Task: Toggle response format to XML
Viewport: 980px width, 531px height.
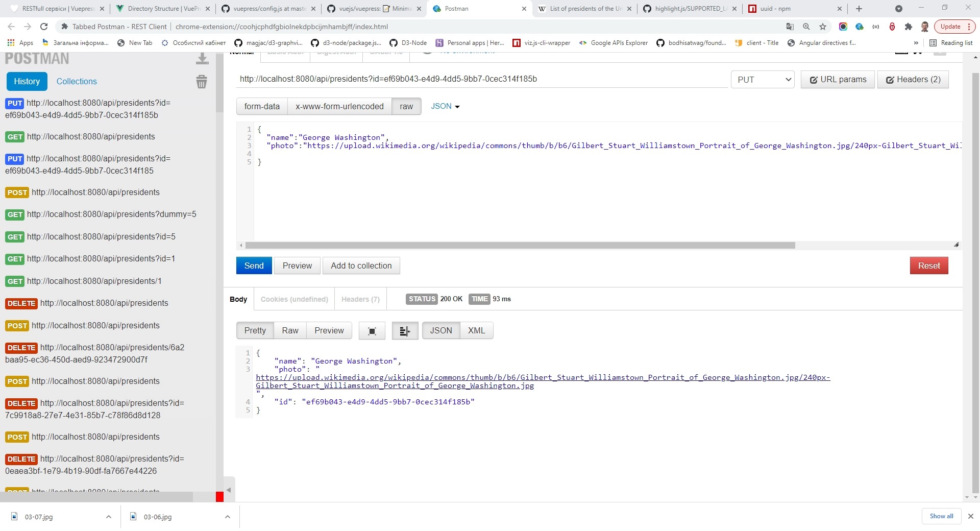Action: point(476,330)
